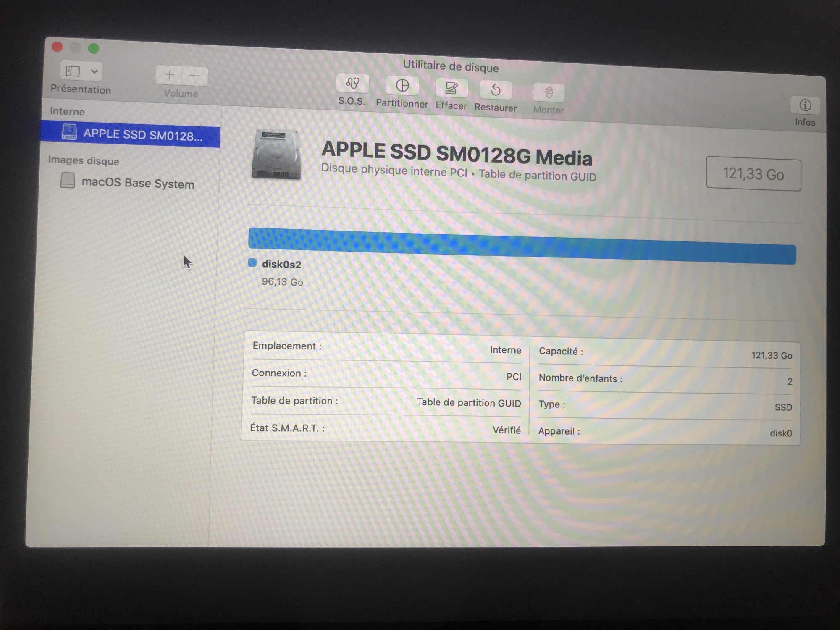The image size is (840, 630).
Task: Click the Table de partition GUID value
Action: click(469, 402)
